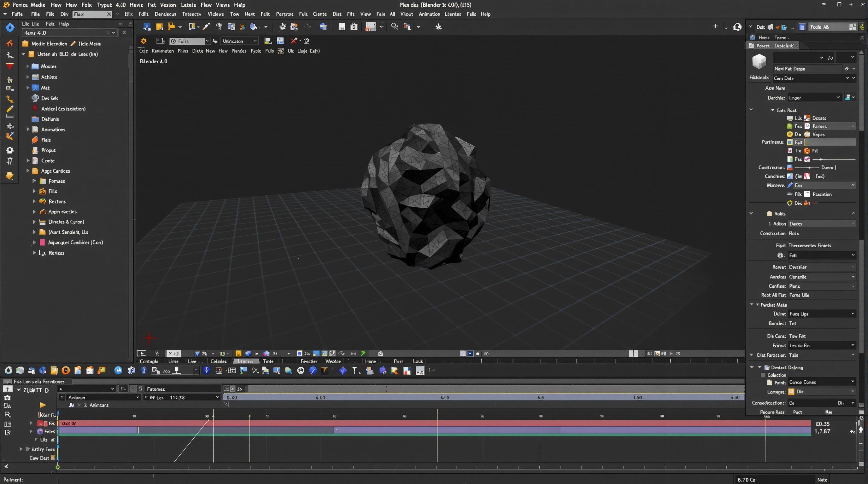
Task: Click the red funnel filter icon in left sidebar
Action: [10, 66]
